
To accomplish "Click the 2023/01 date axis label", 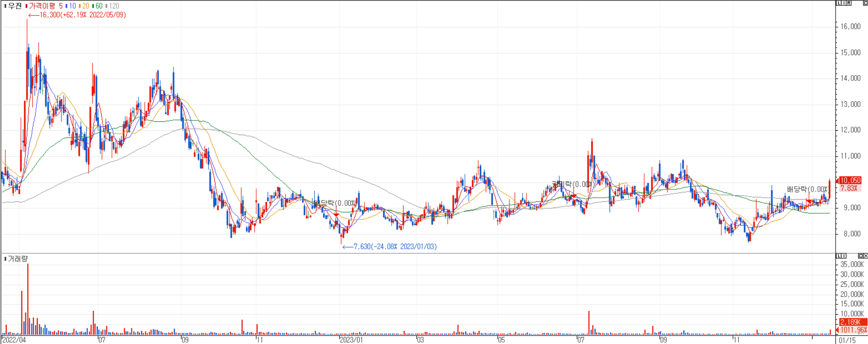I will point(351,340).
